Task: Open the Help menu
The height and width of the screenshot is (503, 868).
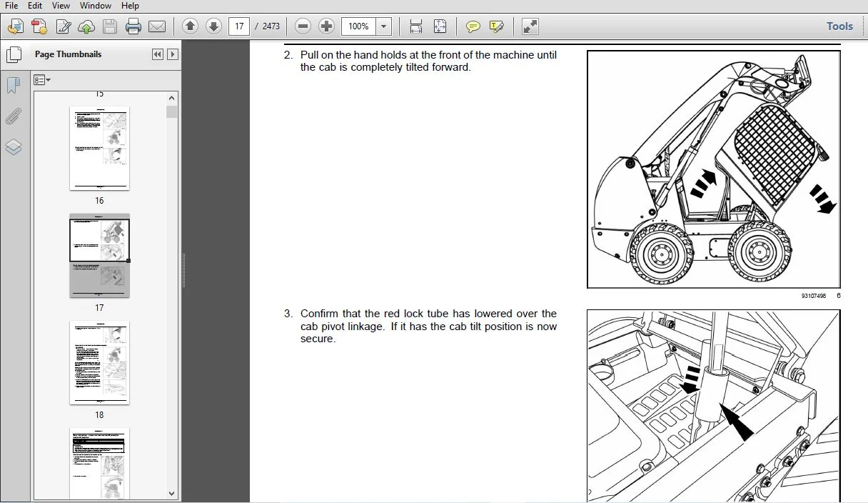Action: (130, 6)
